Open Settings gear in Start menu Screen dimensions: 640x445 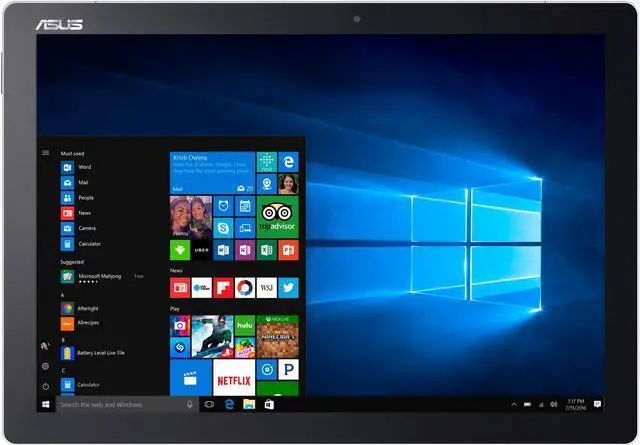pos(45,366)
